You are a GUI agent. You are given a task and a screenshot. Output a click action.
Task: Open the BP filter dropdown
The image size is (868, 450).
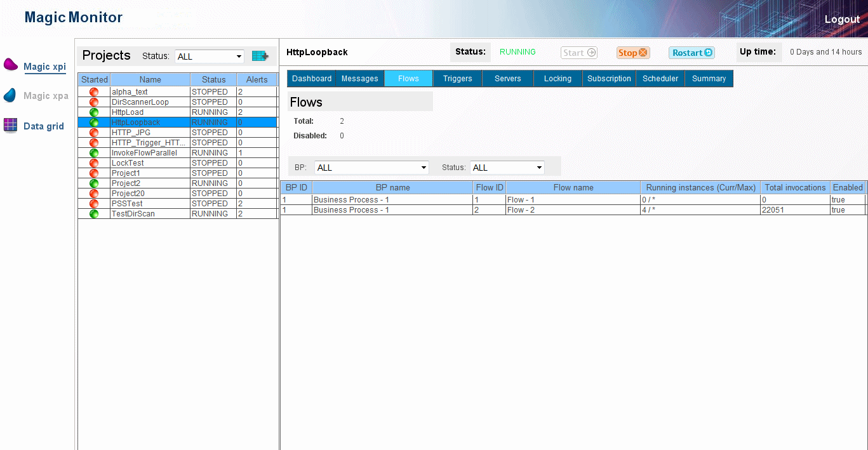click(x=372, y=168)
